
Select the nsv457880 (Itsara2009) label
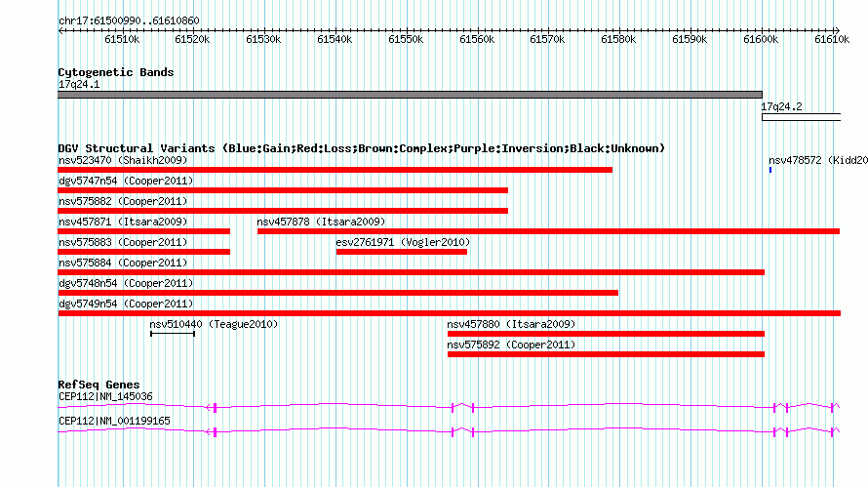(511, 324)
